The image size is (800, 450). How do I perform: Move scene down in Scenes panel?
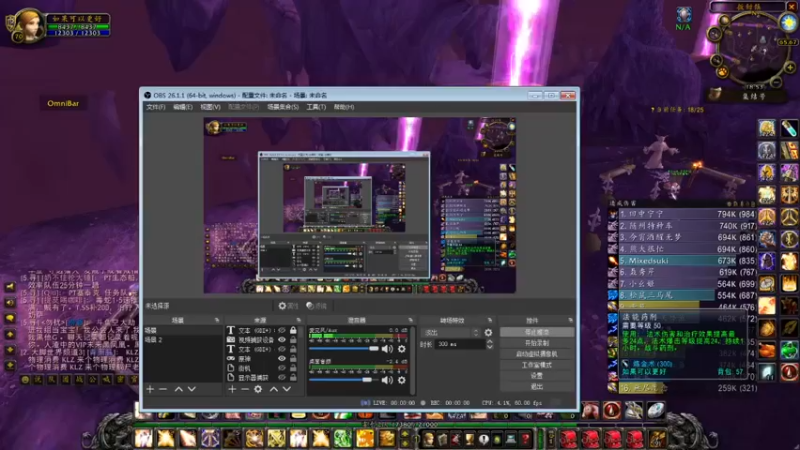pos(191,389)
